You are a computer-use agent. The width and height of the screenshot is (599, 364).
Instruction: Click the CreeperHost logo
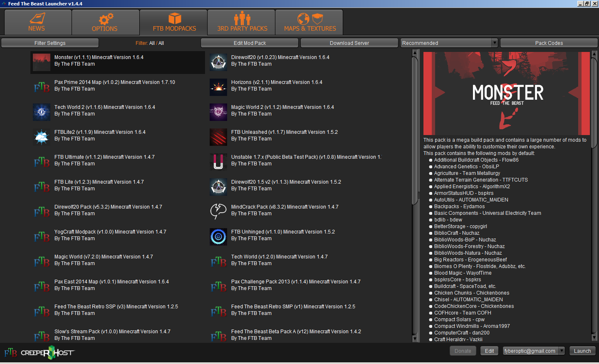coord(47,353)
